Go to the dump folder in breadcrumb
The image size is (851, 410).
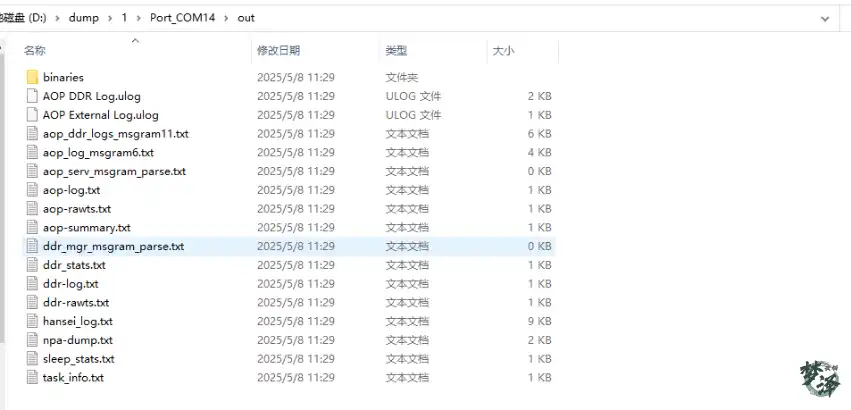tap(83, 18)
